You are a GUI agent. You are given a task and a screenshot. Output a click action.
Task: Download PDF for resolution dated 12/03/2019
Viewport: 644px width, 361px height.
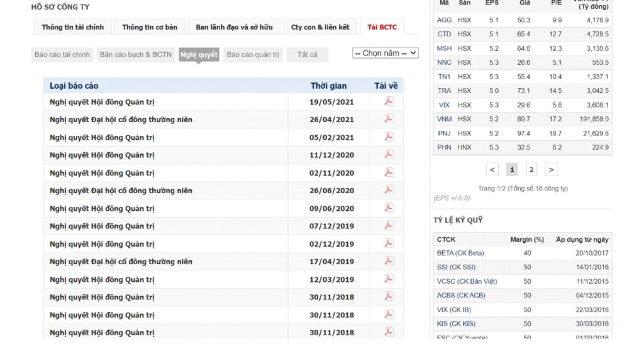(389, 279)
